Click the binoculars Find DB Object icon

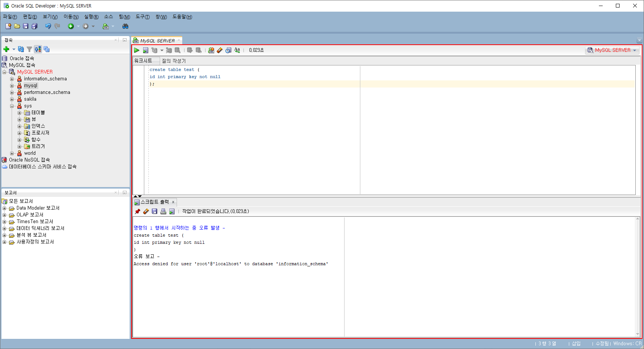(125, 26)
